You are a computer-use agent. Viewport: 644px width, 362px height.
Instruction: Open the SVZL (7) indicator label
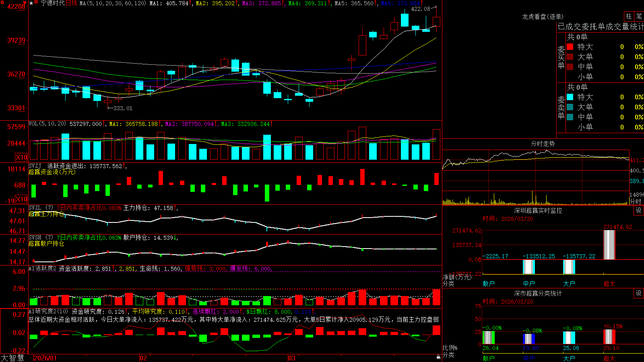[41, 208]
